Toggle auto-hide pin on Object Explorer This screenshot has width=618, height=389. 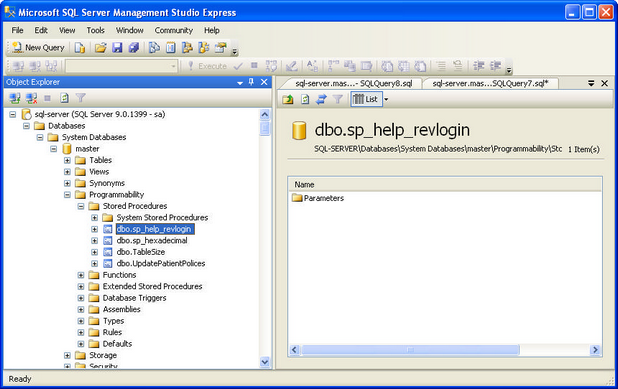point(251,82)
